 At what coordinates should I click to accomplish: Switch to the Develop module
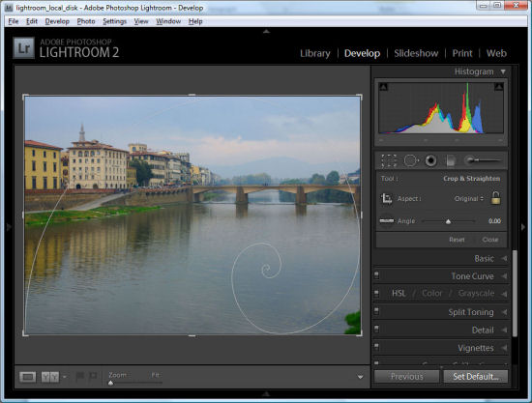(x=362, y=53)
